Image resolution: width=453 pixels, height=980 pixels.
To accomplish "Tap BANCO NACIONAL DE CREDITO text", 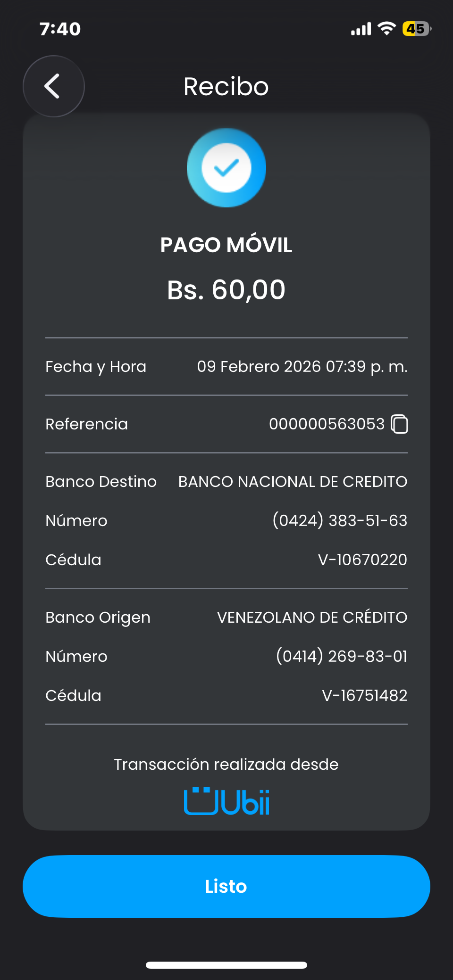I will click(x=293, y=482).
